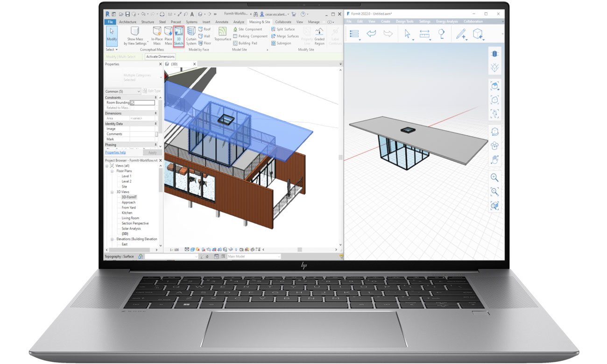Screen dimensions: 607x364
Task: Click Edit Type button
Action: [x=151, y=91]
